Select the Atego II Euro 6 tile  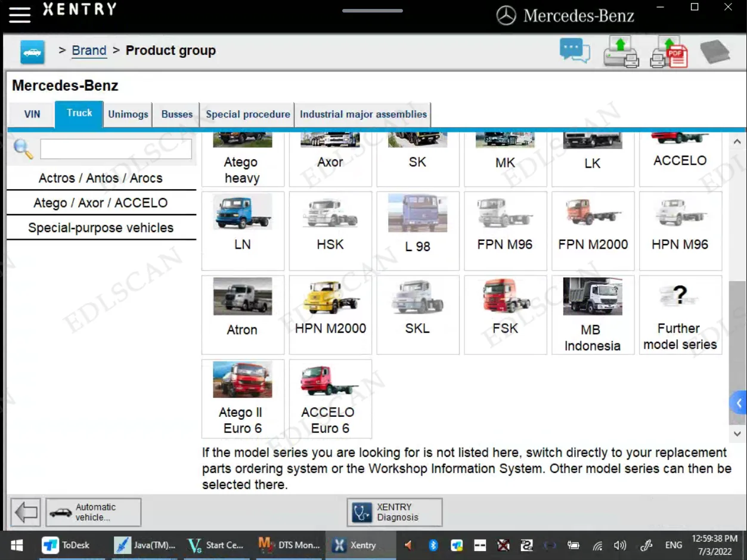(x=243, y=398)
